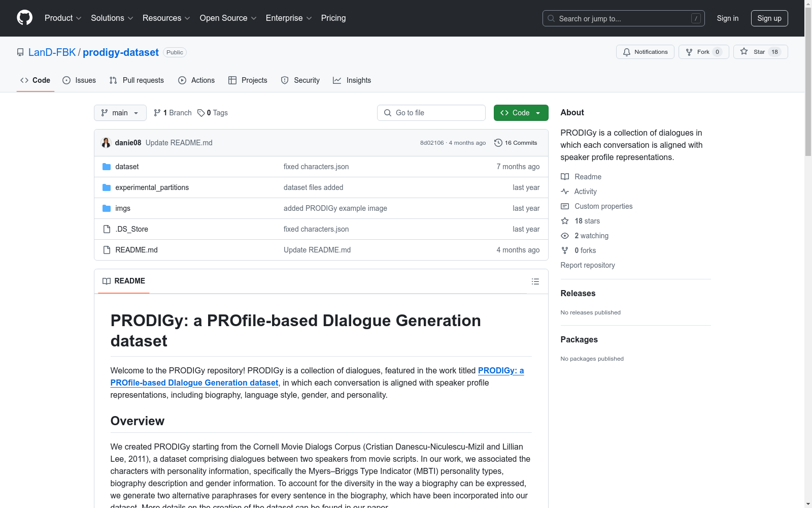Screen dimensions: 812x508
Task: Fork the repository
Action: pos(703,52)
